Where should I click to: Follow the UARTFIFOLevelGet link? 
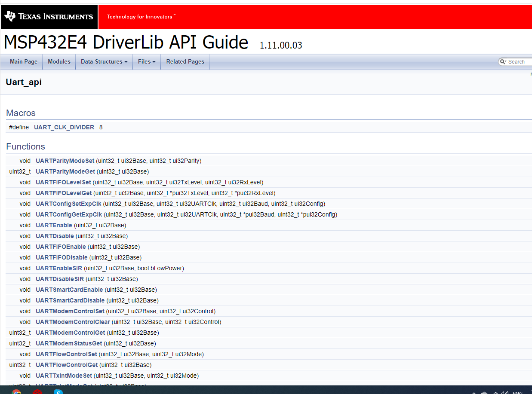click(64, 193)
